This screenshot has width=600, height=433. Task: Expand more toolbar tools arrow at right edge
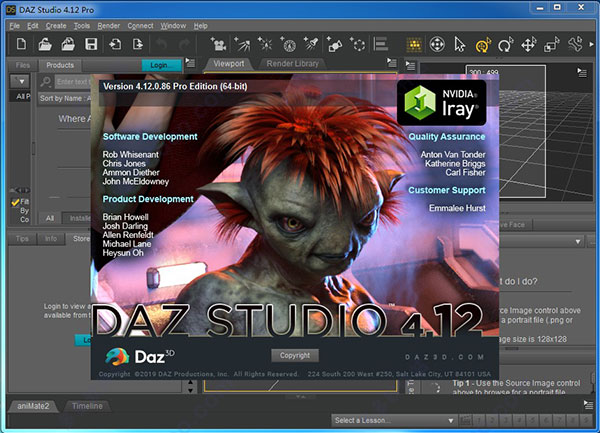(592, 44)
